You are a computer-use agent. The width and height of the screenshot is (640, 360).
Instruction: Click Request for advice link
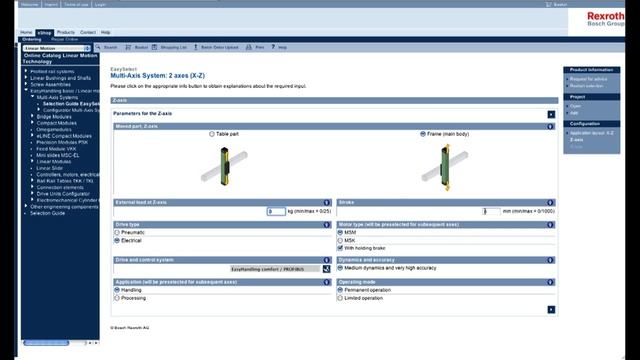(589, 79)
